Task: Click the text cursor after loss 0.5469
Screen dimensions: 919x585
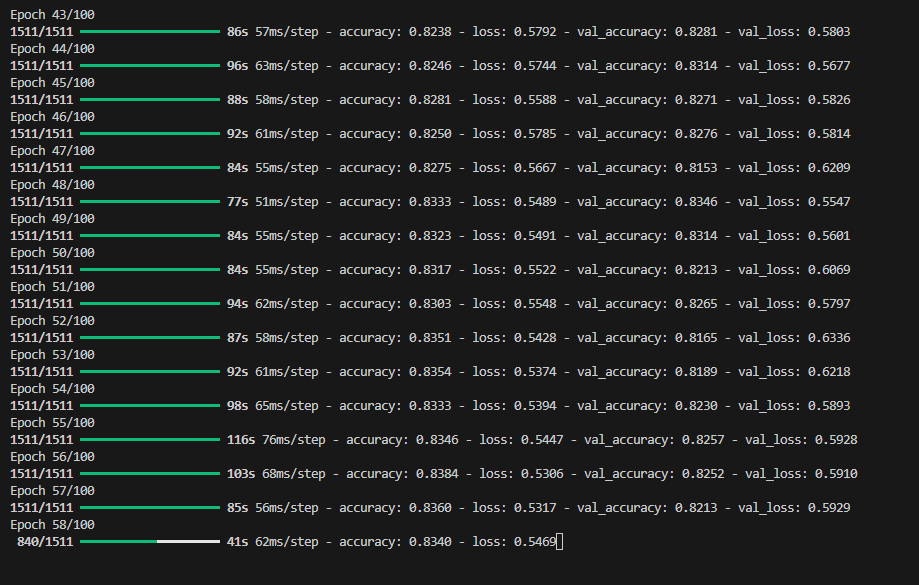Action: [x=560, y=542]
